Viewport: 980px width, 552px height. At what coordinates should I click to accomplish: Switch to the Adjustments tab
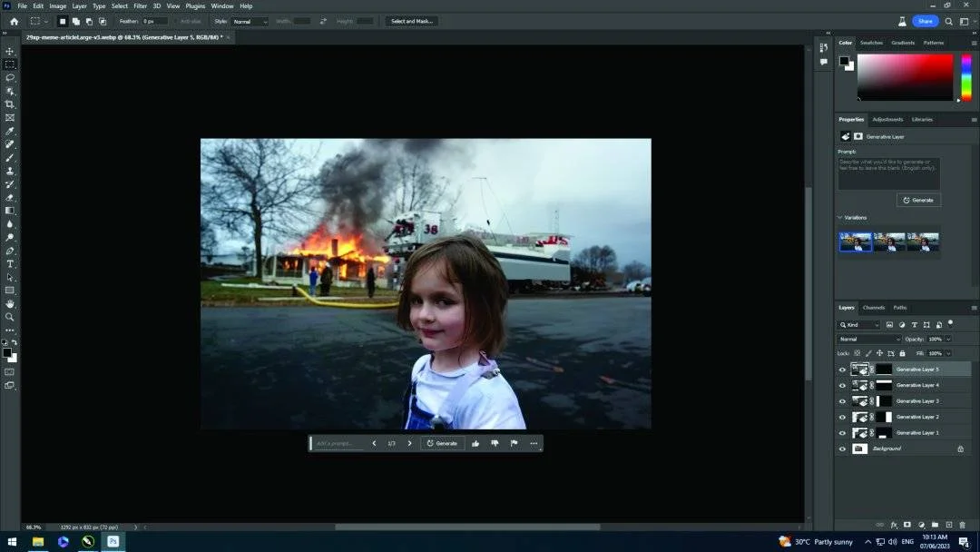(887, 120)
